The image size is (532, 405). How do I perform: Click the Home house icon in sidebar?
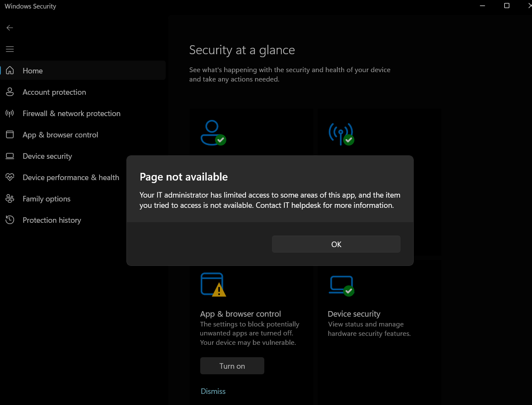pyautogui.click(x=10, y=70)
